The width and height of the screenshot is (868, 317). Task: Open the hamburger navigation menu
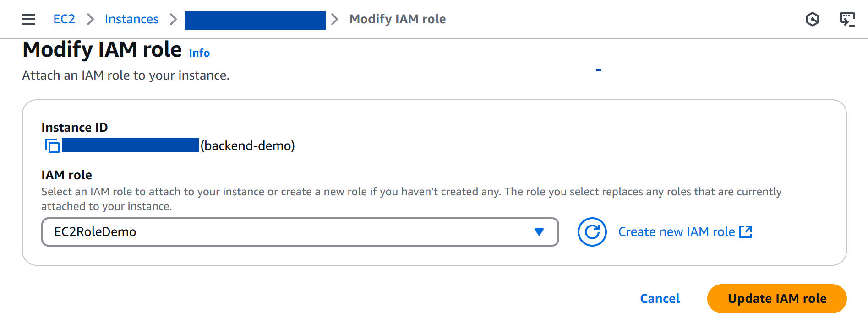pyautogui.click(x=28, y=19)
